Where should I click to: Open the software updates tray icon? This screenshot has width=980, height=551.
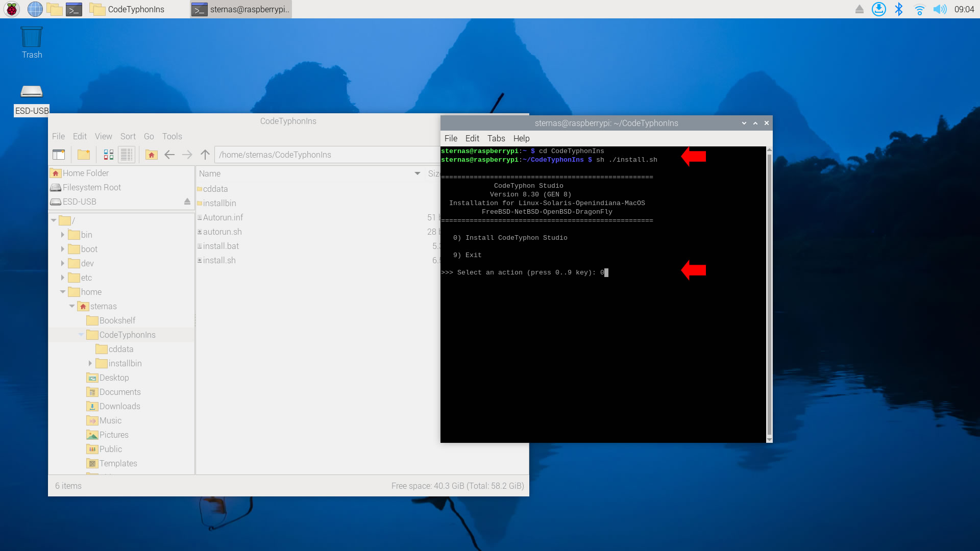tap(879, 9)
